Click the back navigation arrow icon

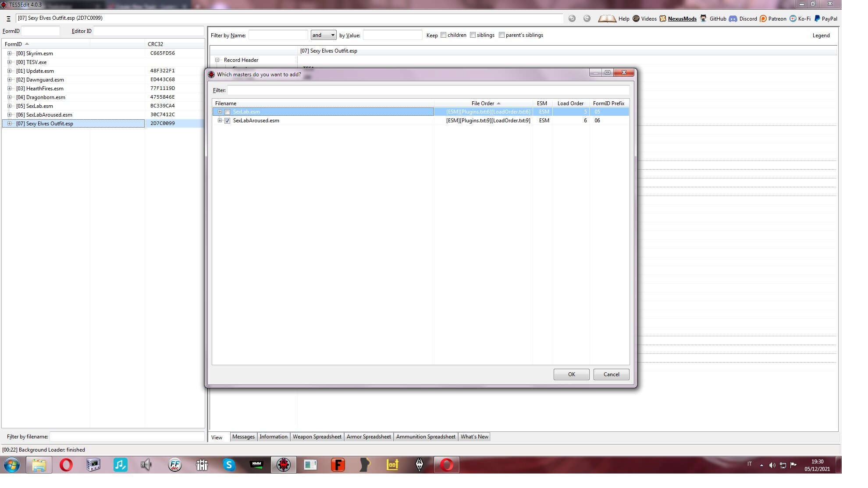click(x=572, y=18)
